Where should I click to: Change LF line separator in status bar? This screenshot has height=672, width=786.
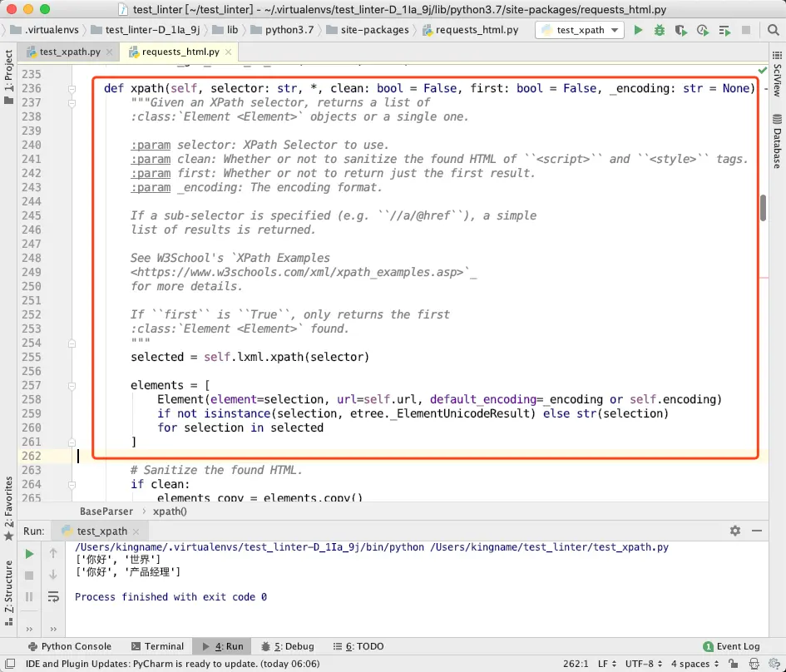[607, 664]
